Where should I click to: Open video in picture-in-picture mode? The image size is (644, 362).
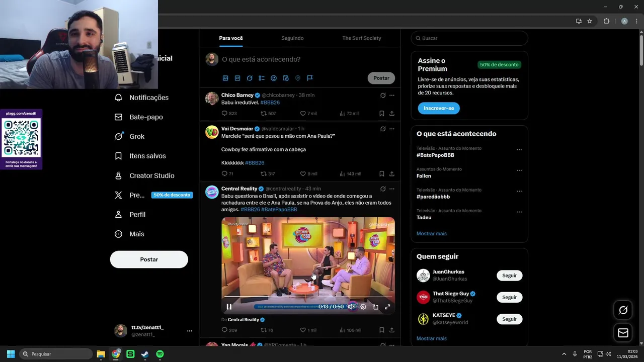(375, 307)
